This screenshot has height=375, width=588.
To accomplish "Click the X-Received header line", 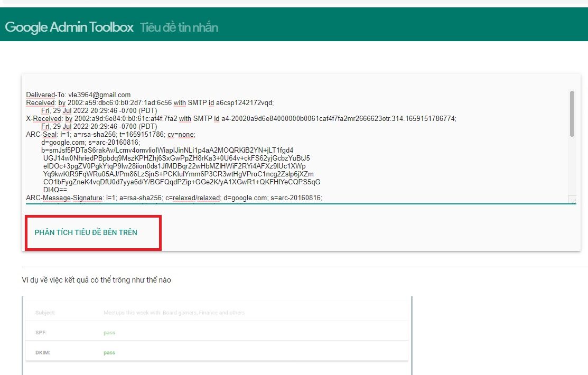I will tap(241, 118).
